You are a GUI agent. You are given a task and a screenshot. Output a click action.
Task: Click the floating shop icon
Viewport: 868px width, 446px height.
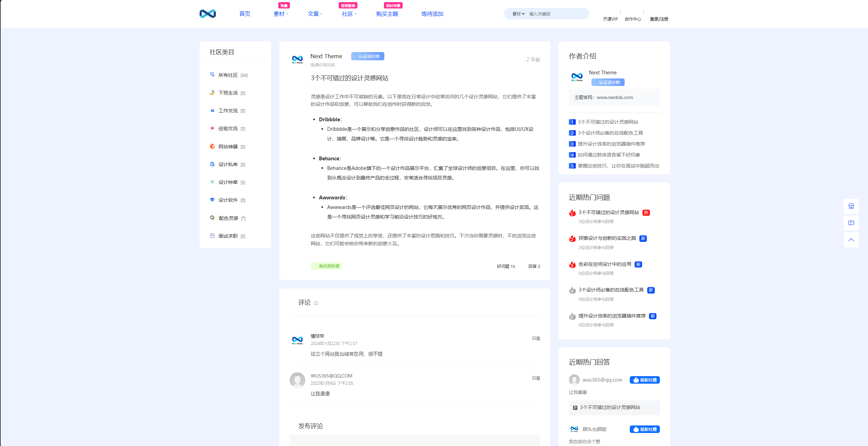click(851, 206)
